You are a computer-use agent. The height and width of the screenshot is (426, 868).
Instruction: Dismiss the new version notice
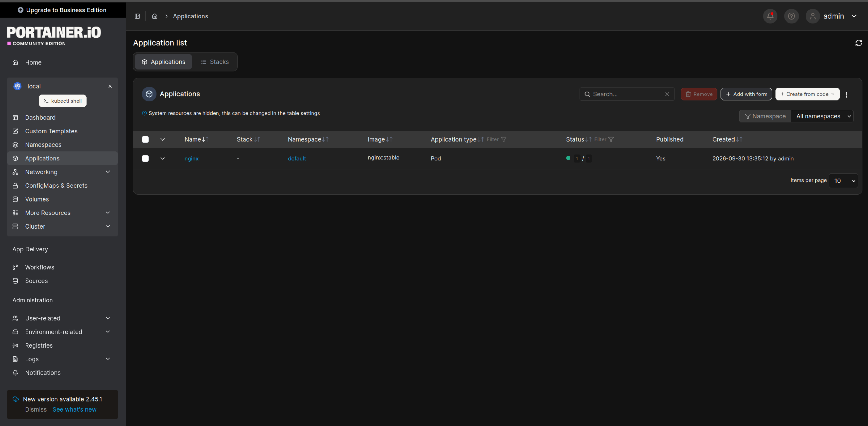[36, 409]
